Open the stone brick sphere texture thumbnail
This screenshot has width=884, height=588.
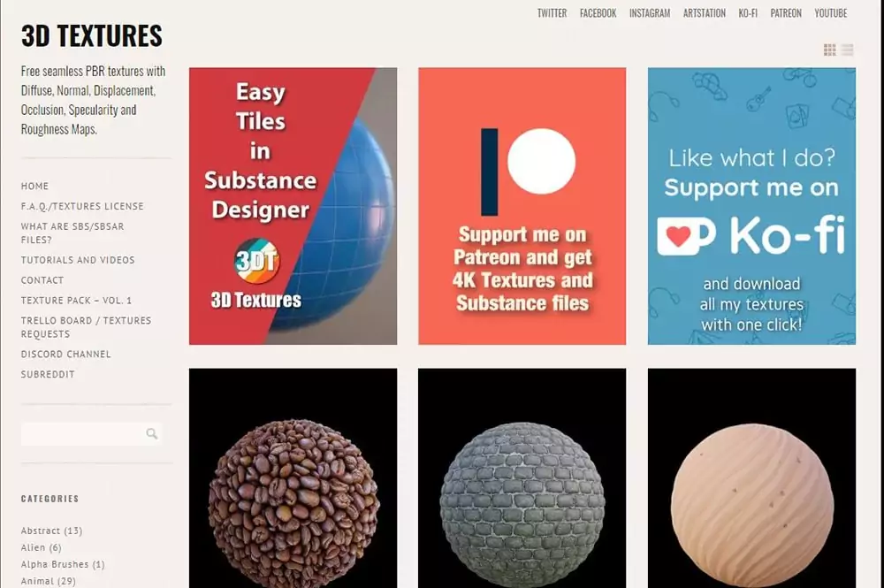pos(522,478)
